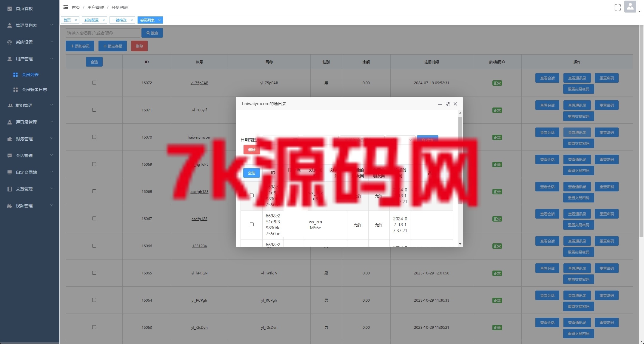Click 查看会话 for member 16072
The image size is (644, 344).
(547, 78)
